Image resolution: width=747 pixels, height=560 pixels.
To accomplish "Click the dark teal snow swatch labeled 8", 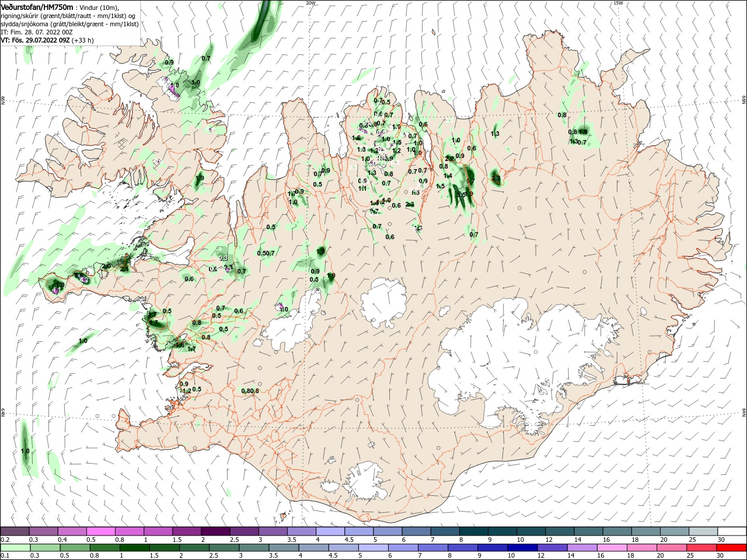I will click(x=474, y=531).
